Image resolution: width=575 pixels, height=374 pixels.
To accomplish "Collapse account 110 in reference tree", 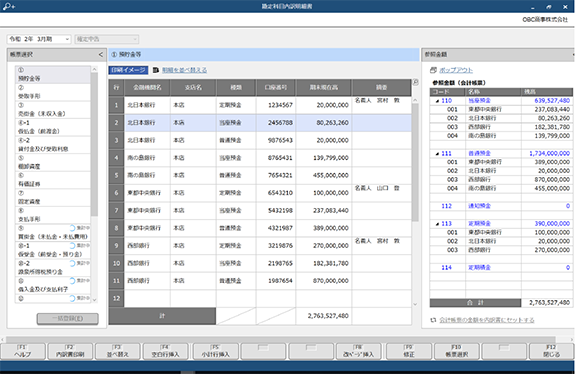I will (437, 101).
